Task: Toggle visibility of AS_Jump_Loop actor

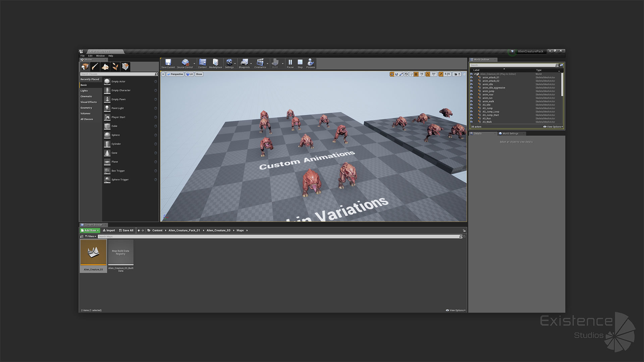Action: coord(471,112)
